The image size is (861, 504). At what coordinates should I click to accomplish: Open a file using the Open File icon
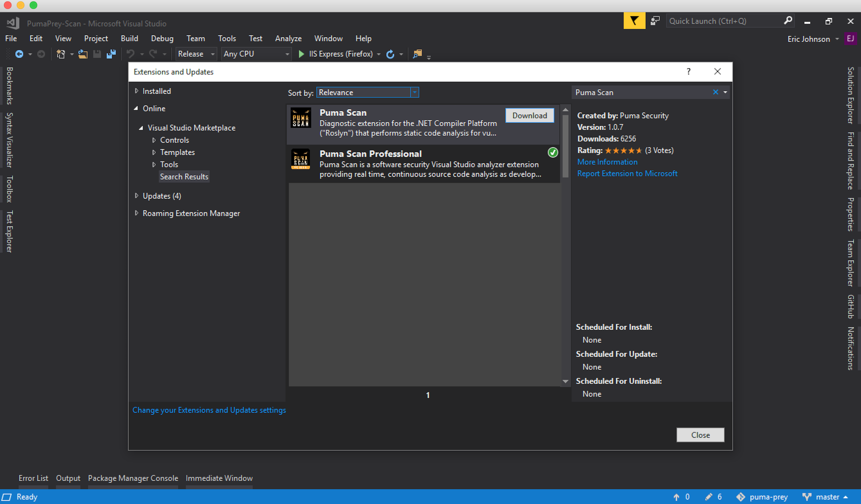83,54
